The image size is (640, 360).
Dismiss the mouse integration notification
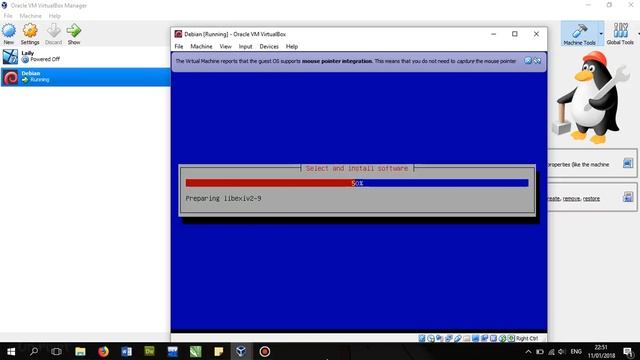pyautogui.click(x=528, y=61)
